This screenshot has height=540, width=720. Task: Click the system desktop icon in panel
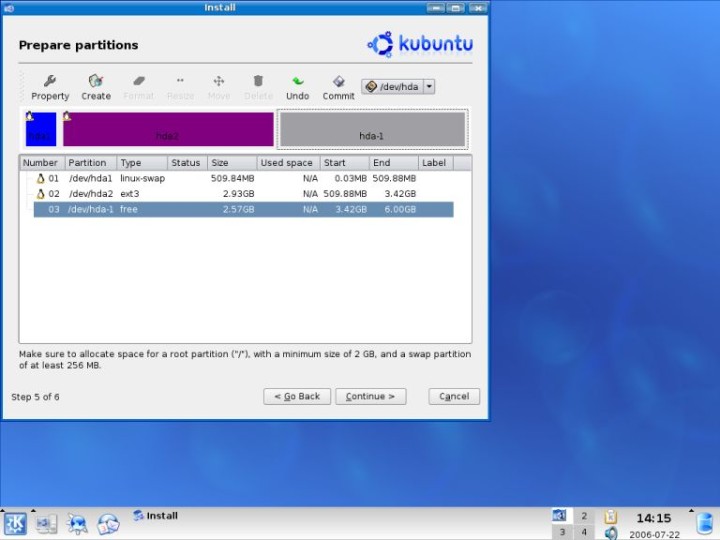pos(46,523)
